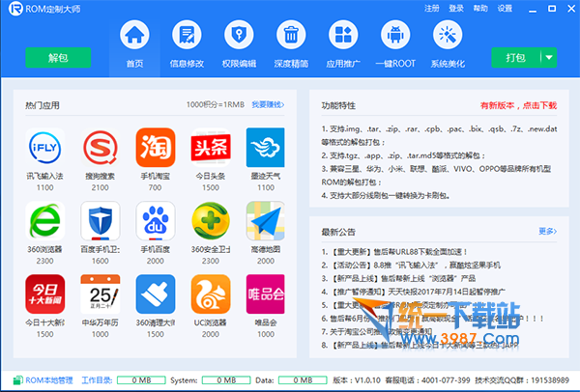Click the 1000积分=1RMB text

tap(216, 105)
